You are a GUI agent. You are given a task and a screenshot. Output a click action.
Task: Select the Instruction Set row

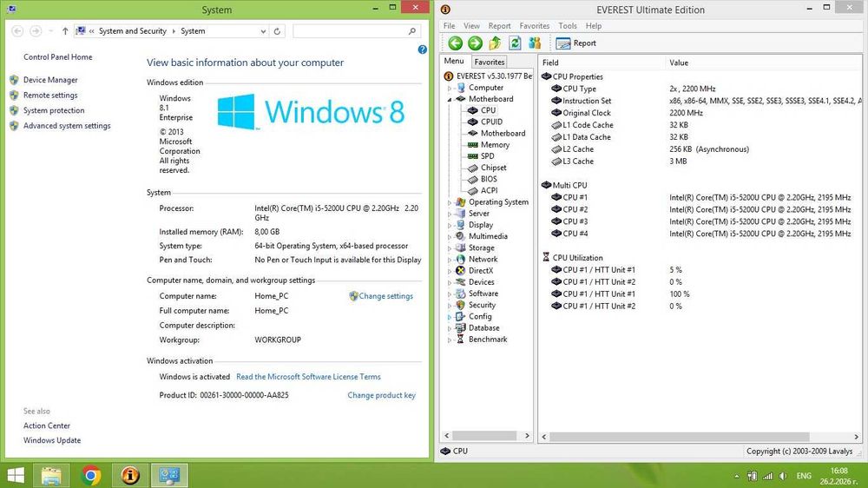700,101
